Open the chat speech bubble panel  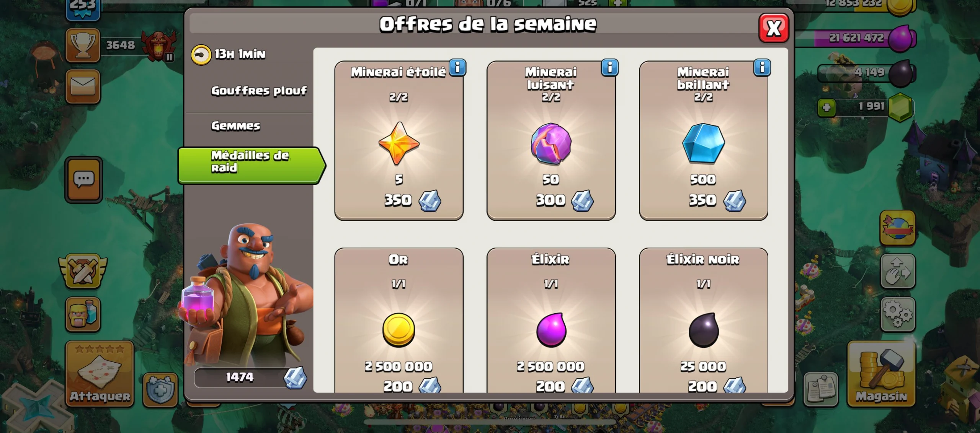[x=84, y=179]
